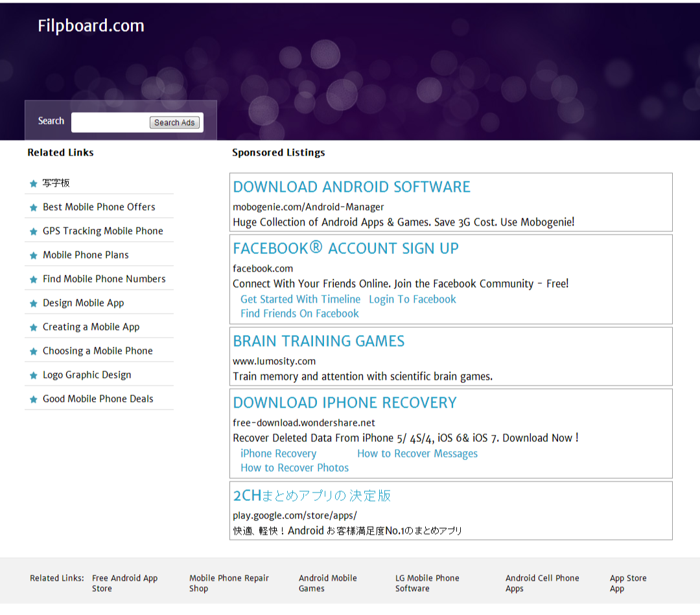Viewport: 700px width, 615px height.
Task: Click the facebook.com URL text
Action: pos(263,269)
